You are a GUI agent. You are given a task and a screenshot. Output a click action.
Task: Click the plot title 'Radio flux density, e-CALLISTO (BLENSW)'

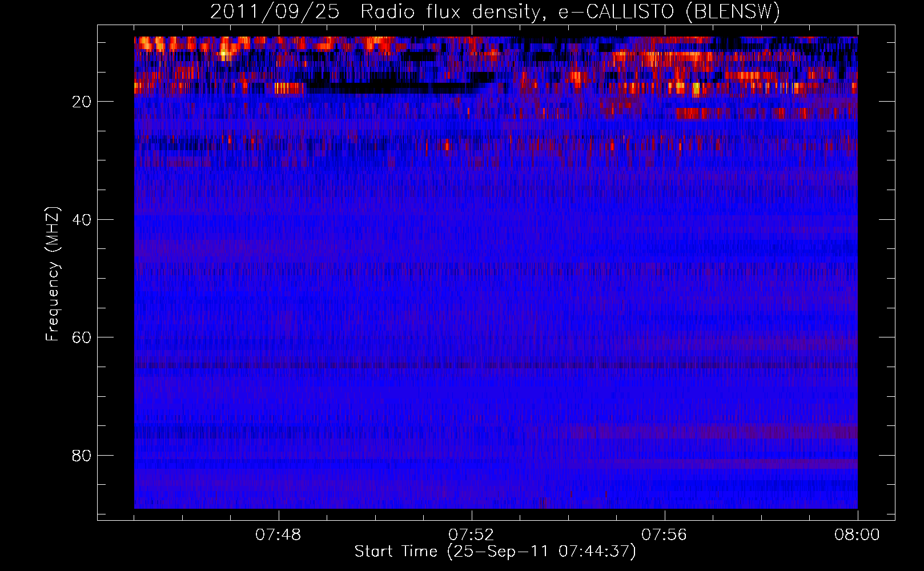click(x=570, y=12)
